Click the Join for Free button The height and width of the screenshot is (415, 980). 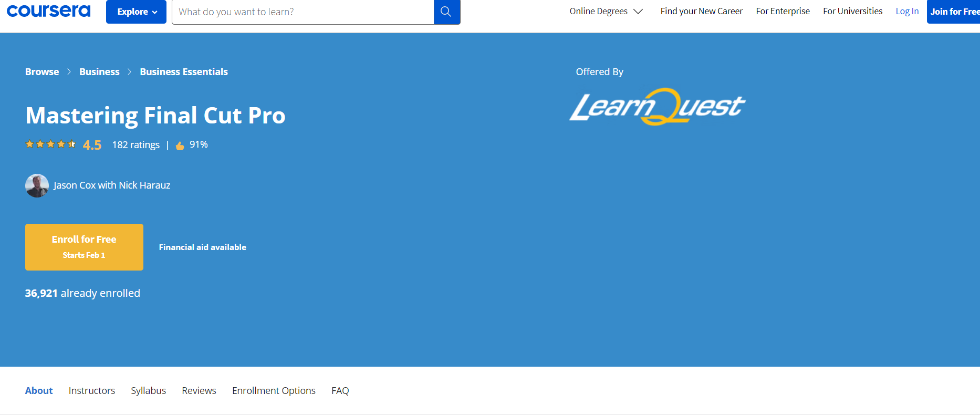point(953,12)
